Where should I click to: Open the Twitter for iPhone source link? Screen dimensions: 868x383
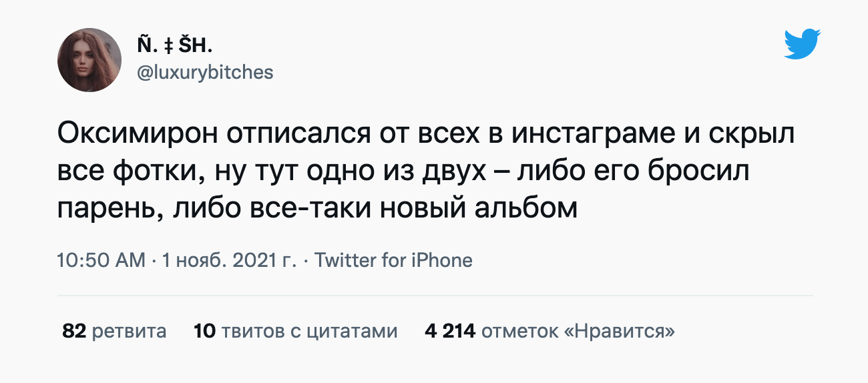393,260
